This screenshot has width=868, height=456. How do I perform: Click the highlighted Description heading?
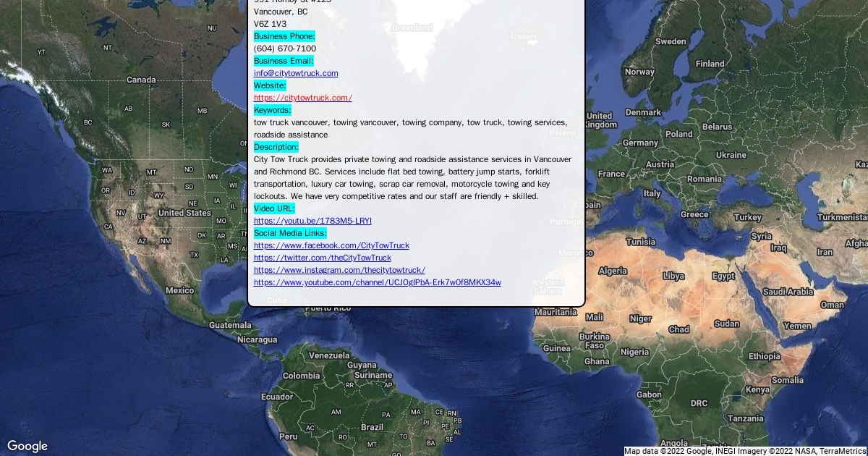pos(276,147)
